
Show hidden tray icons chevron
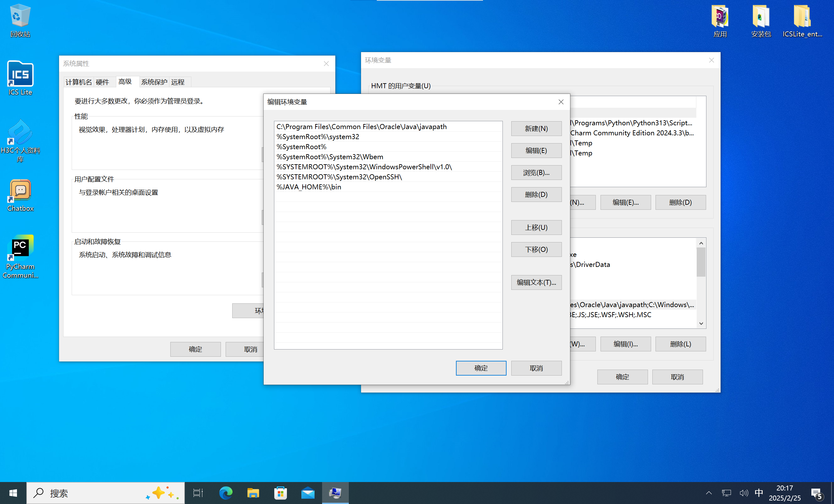[x=709, y=493]
